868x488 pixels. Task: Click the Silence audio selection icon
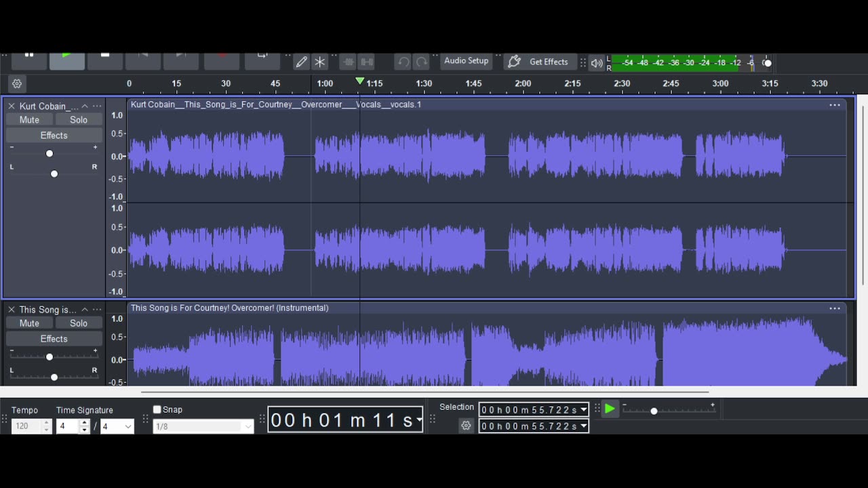(x=367, y=62)
